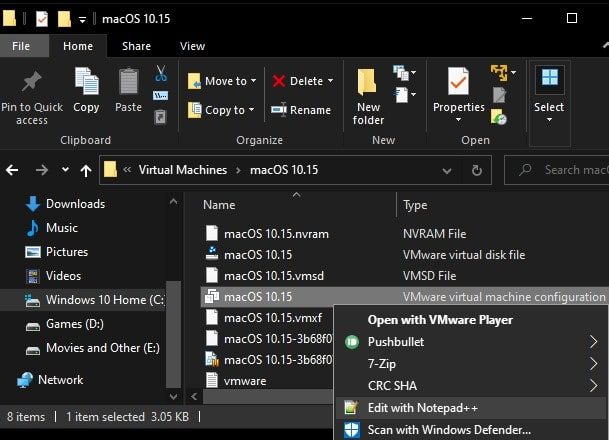Click navigation pane scroll down arrow
This screenshot has width=609, height=440.
click(174, 397)
